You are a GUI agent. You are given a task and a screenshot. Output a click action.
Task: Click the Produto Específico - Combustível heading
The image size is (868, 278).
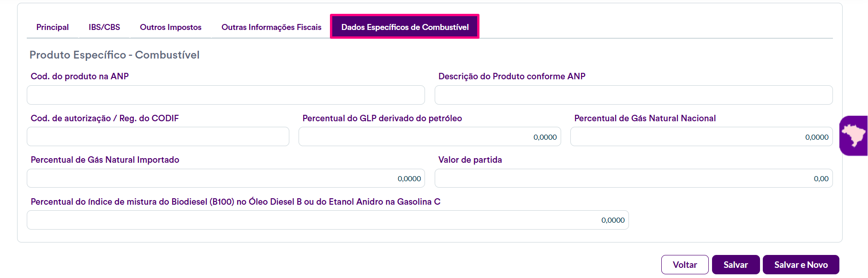tap(114, 55)
